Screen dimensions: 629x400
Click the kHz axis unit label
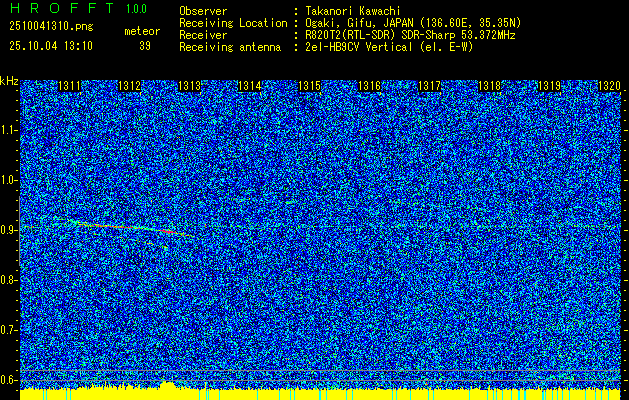click(9, 81)
